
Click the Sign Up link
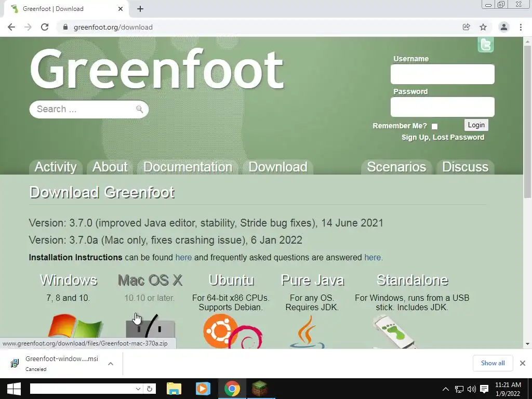[x=415, y=137]
